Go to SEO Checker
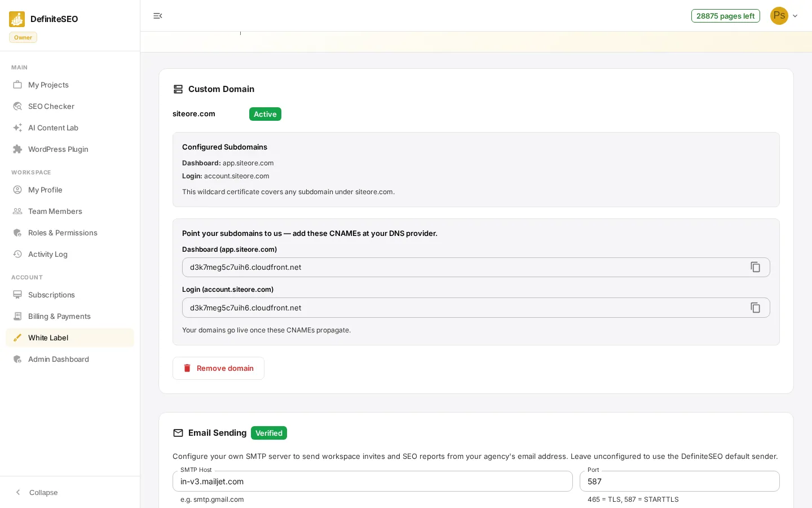Image resolution: width=812 pixels, height=508 pixels. click(x=70, y=106)
